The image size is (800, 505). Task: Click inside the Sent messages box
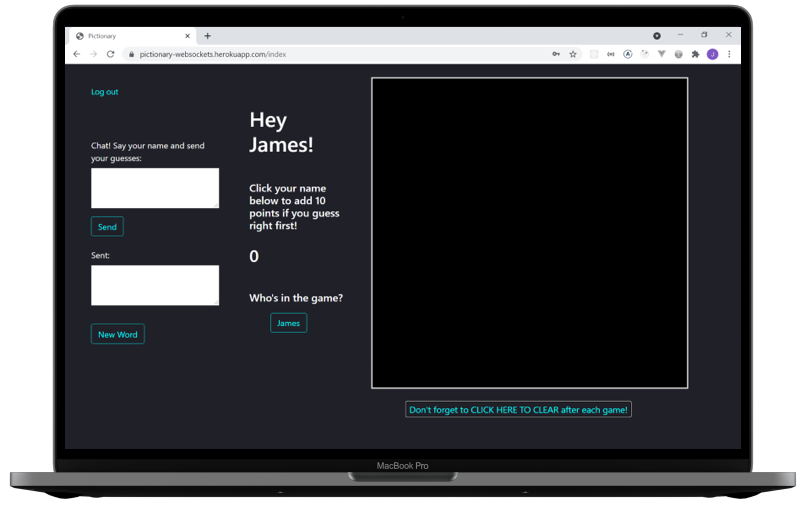pos(155,285)
